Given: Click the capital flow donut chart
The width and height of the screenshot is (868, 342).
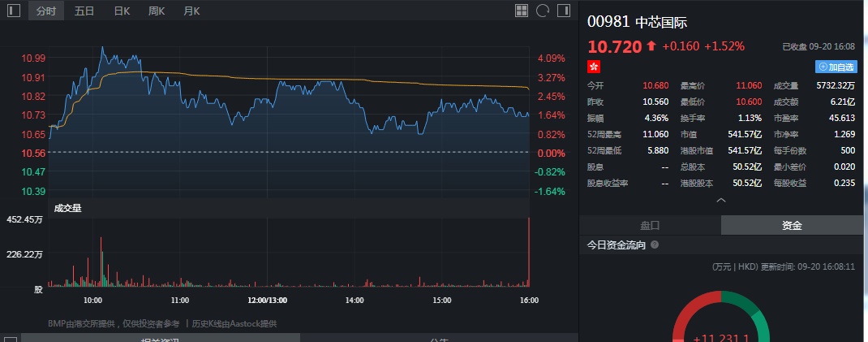Looking at the screenshot, I should (720, 325).
